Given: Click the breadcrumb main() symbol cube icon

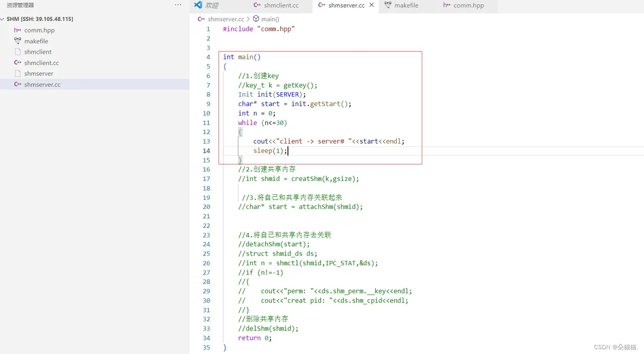Looking at the screenshot, I should 256,19.
